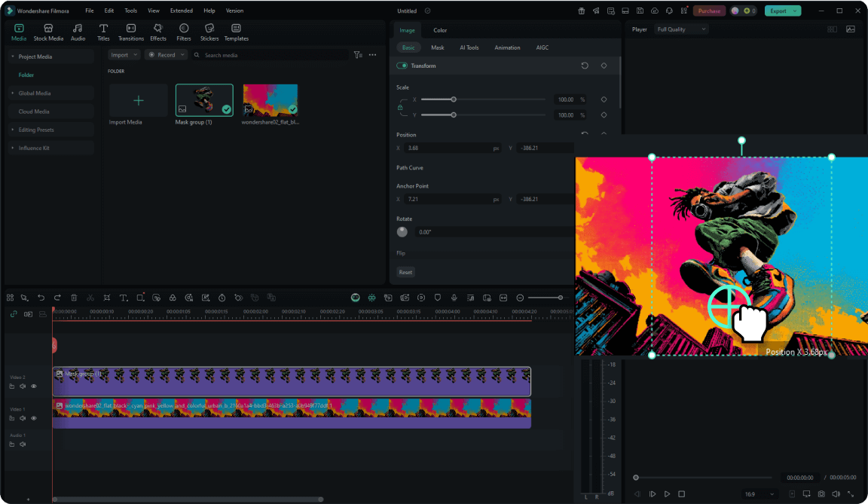Click the save project icon in title bar
This screenshot has height=504, width=868.
point(640,11)
